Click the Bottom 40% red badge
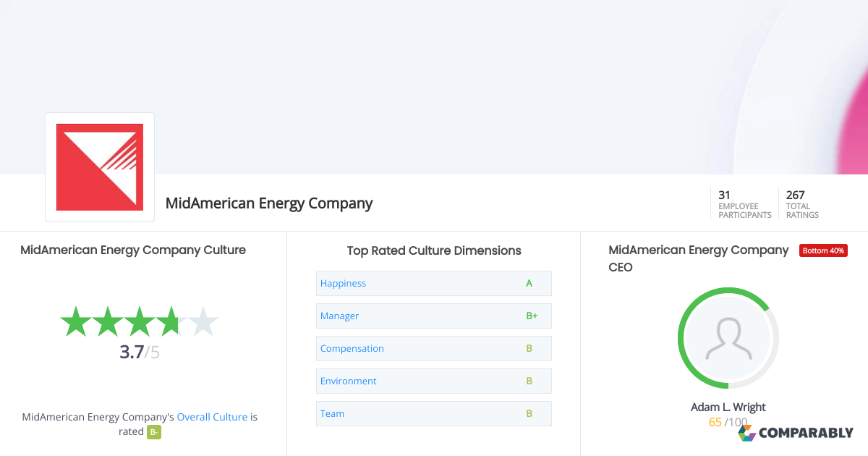This screenshot has width=868, height=456. pyautogui.click(x=823, y=250)
